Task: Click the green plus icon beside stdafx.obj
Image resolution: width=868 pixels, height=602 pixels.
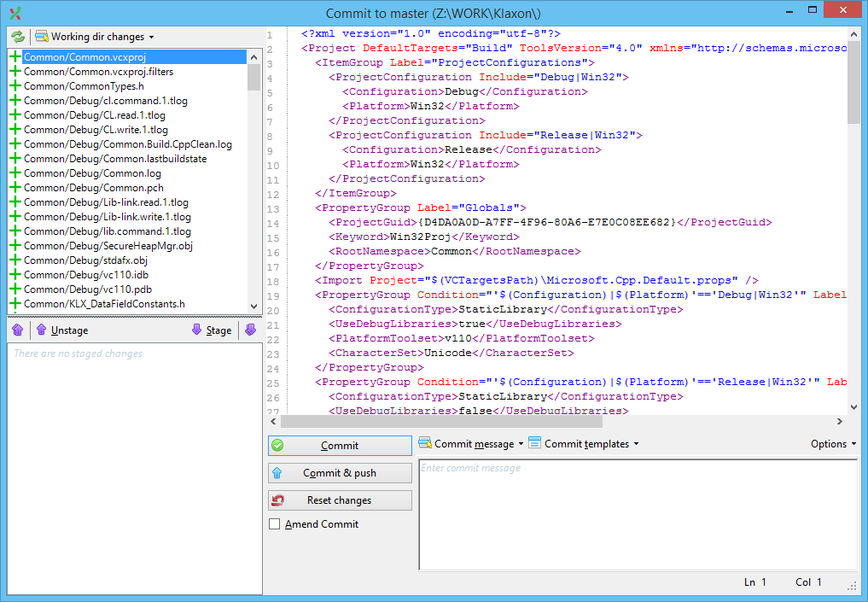Action: click(15, 260)
